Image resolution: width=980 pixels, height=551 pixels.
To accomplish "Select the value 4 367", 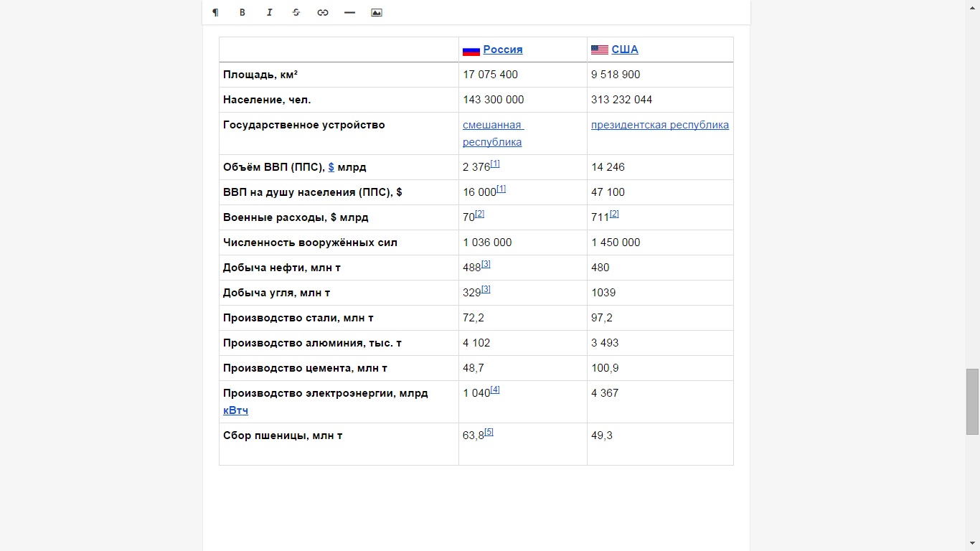I will (x=605, y=393).
